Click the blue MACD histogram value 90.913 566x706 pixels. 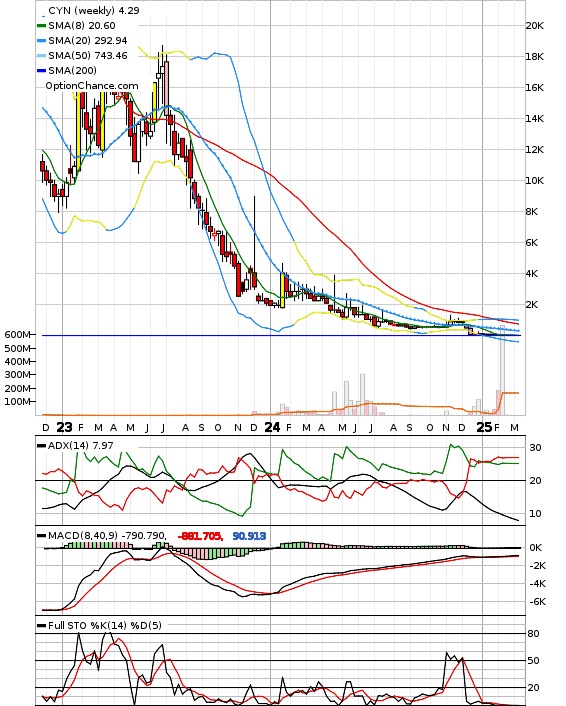(x=249, y=536)
